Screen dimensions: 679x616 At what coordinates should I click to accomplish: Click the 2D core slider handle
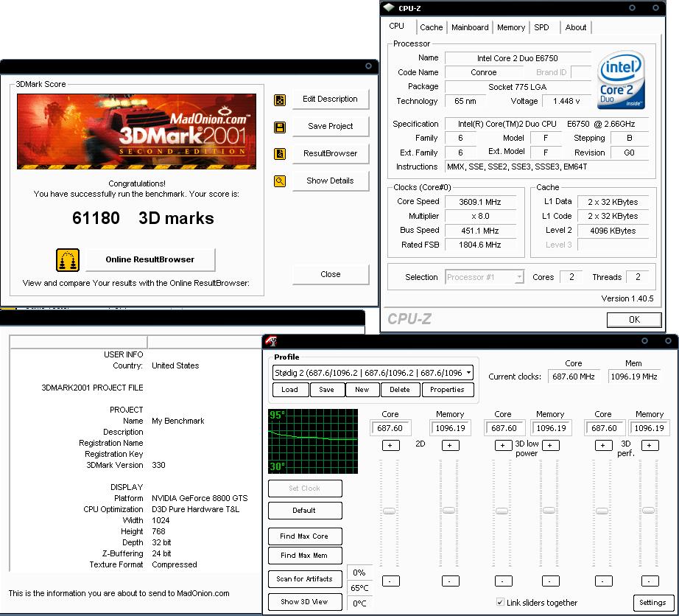tap(390, 511)
